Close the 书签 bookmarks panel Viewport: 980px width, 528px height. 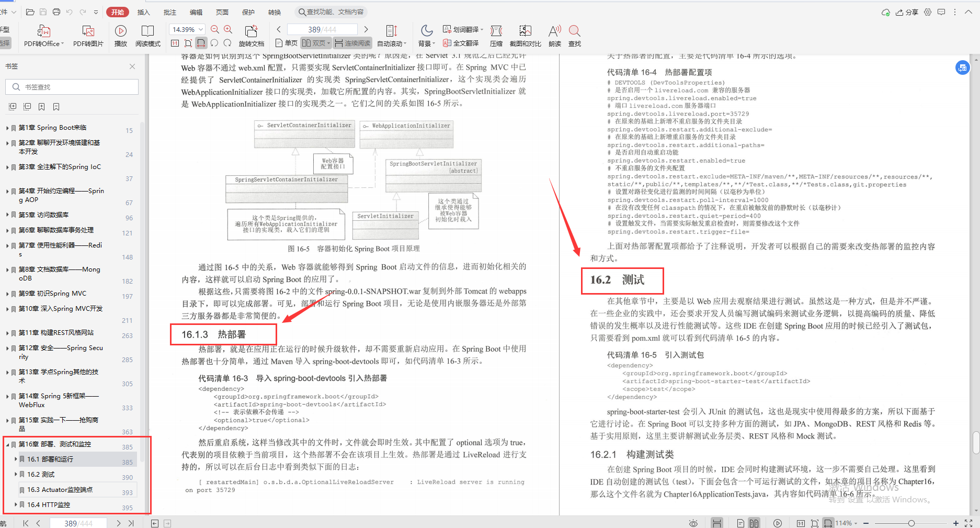tap(132, 66)
